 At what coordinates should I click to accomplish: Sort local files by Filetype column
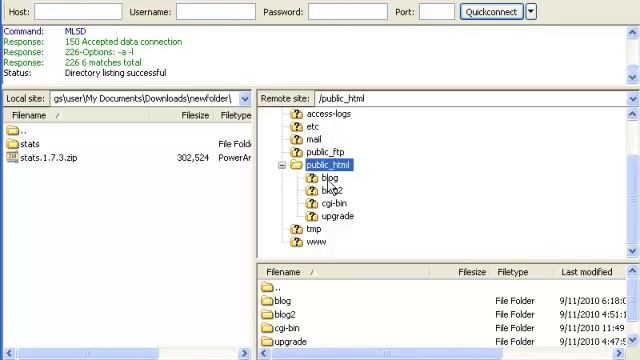coord(233,116)
